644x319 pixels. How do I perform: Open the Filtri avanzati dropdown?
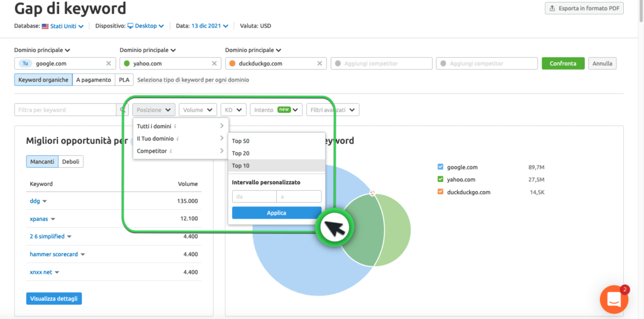tap(333, 110)
